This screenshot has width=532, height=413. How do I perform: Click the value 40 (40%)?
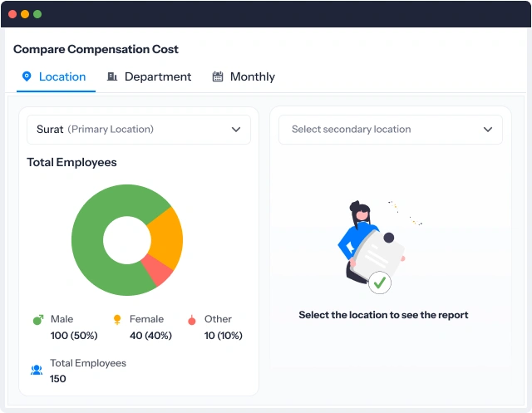tap(150, 336)
